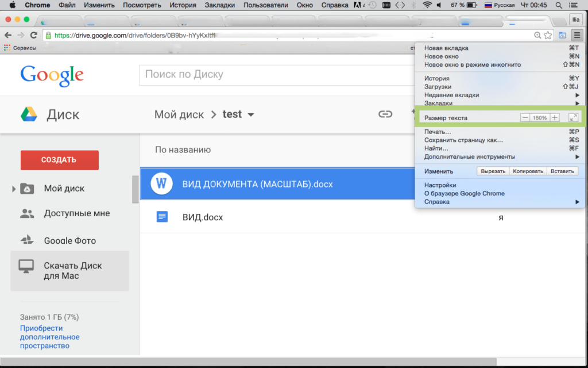Open the Apple menu
Screen dimensions: 588x368
(12, 5)
